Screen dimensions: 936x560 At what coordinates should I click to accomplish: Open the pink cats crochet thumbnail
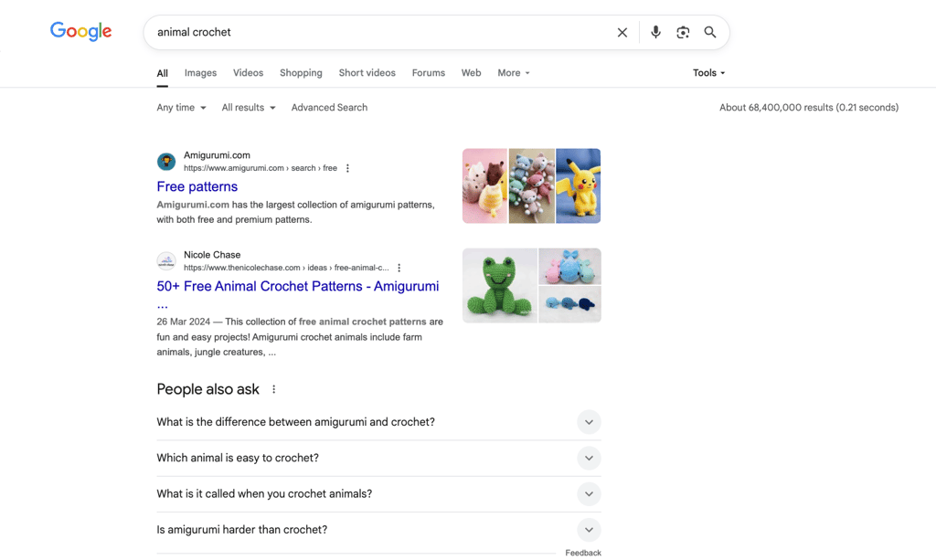484,186
